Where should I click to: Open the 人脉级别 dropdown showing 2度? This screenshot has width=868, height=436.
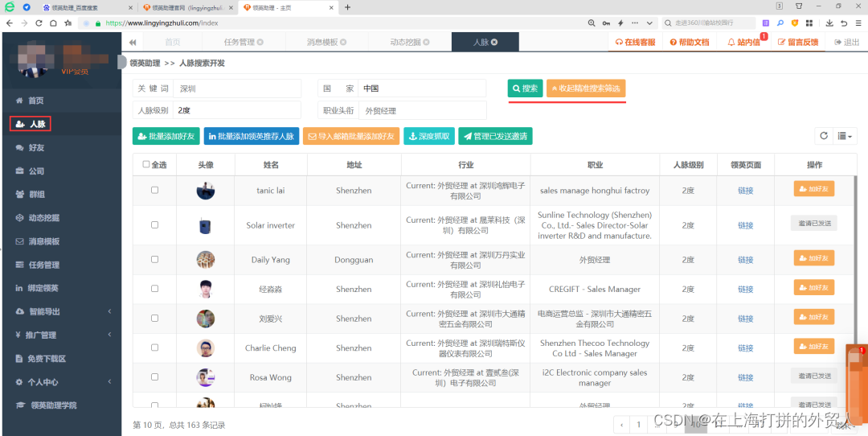tap(237, 110)
